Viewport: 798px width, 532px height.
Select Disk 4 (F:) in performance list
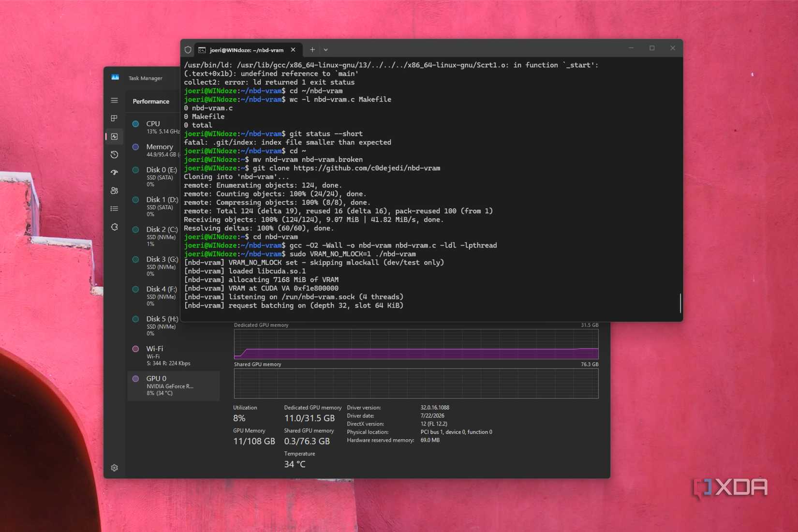[154, 296]
